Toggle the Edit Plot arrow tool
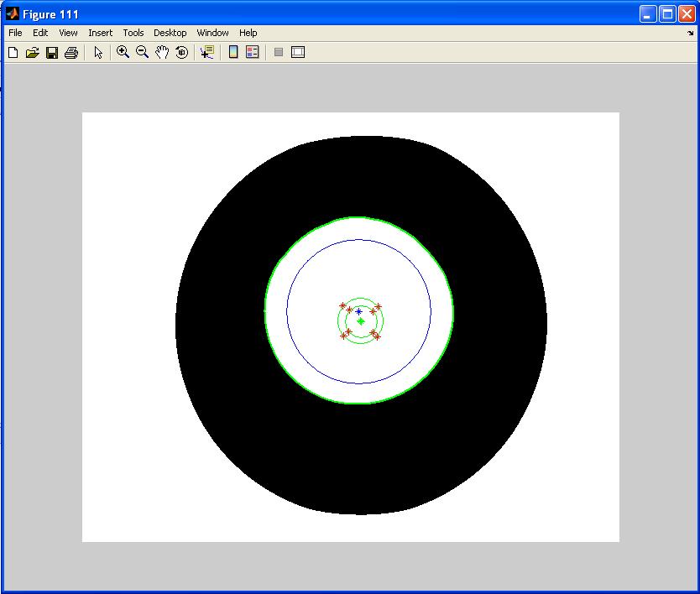Image resolution: width=700 pixels, height=594 pixels. 98,53
